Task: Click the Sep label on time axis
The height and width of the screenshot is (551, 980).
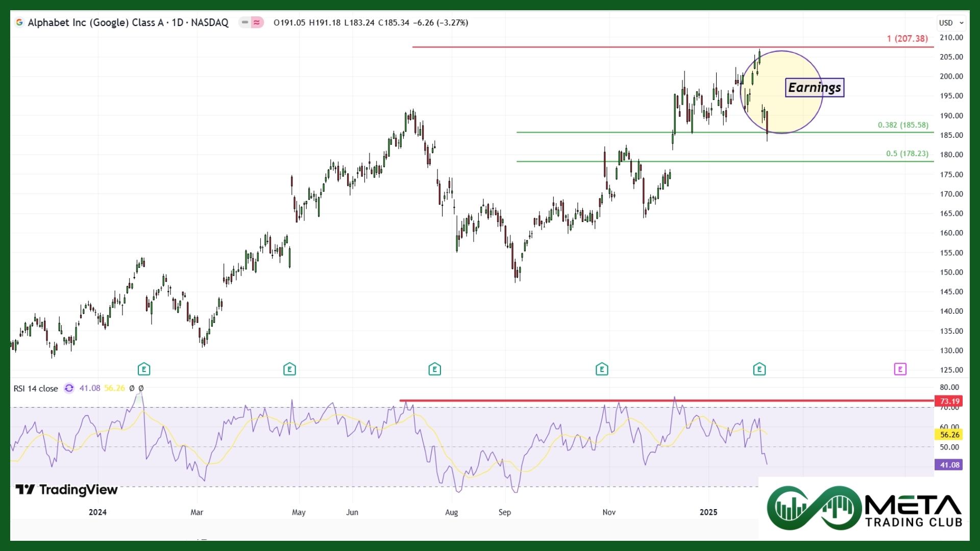Action: [x=505, y=512]
